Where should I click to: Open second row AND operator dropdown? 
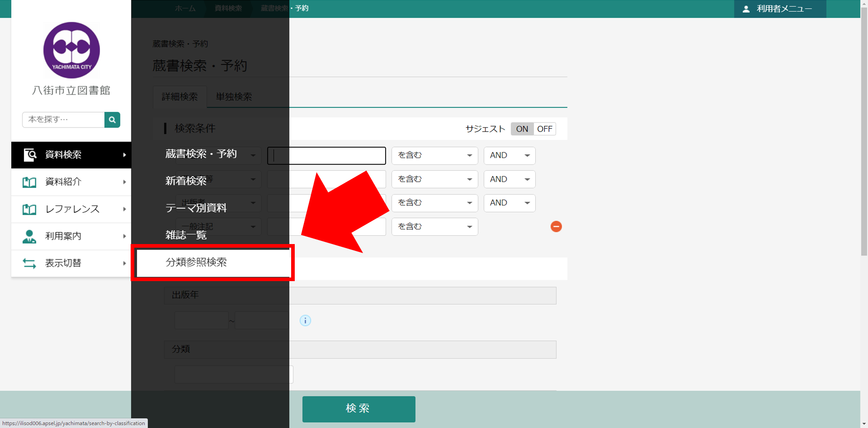pyautogui.click(x=509, y=179)
